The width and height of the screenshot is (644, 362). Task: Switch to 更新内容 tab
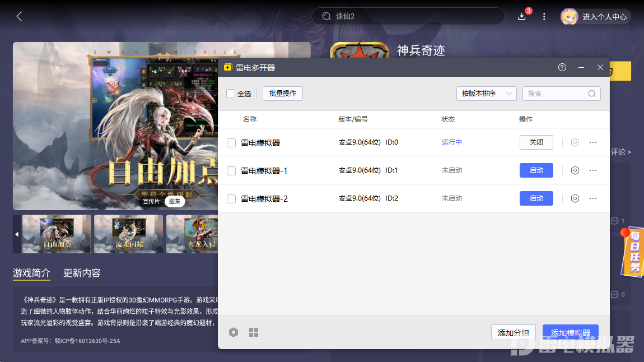coord(82,273)
